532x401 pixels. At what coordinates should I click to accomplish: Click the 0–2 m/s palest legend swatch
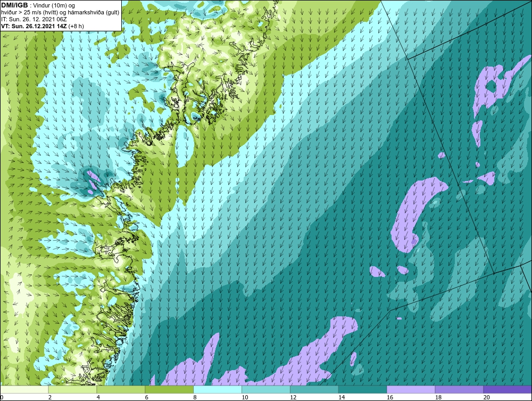pos(24,389)
